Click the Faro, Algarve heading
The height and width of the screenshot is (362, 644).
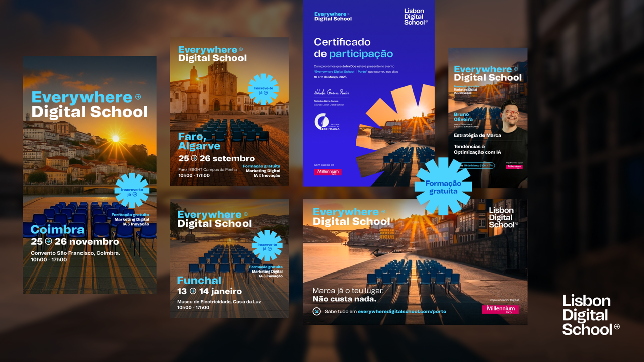click(199, 141)
